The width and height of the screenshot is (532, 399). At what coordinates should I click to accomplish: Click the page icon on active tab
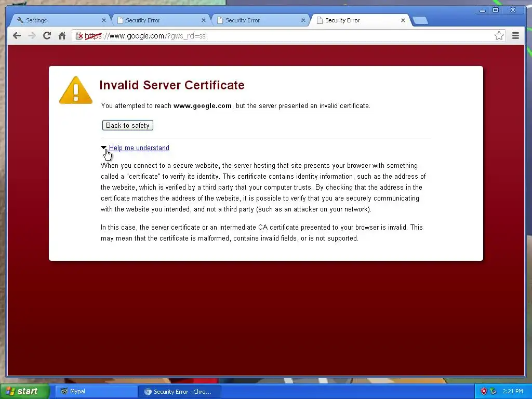click(x=320, y=20)
